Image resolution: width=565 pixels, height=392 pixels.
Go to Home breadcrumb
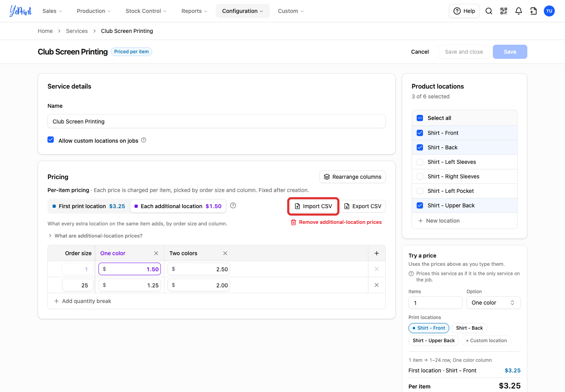(x=45, y=31)
